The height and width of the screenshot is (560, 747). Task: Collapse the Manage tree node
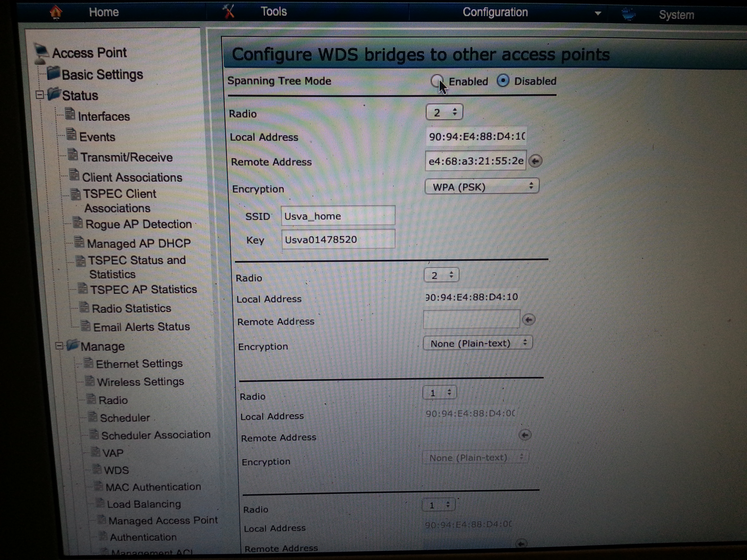59,346
